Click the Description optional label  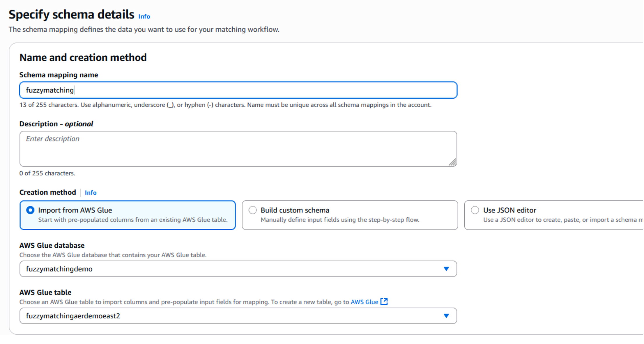(56, 124)
